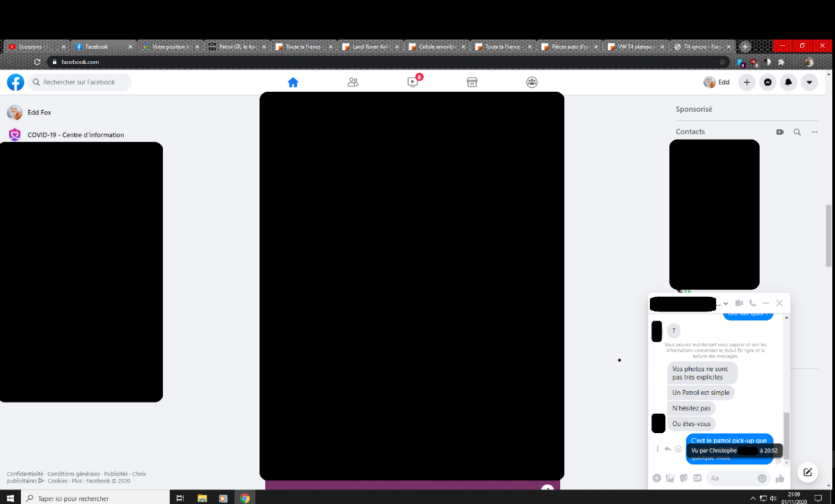835x504 pixels.
Task: Click the Aa message input field
Action: pyautogui.click(x=738, y=478)
